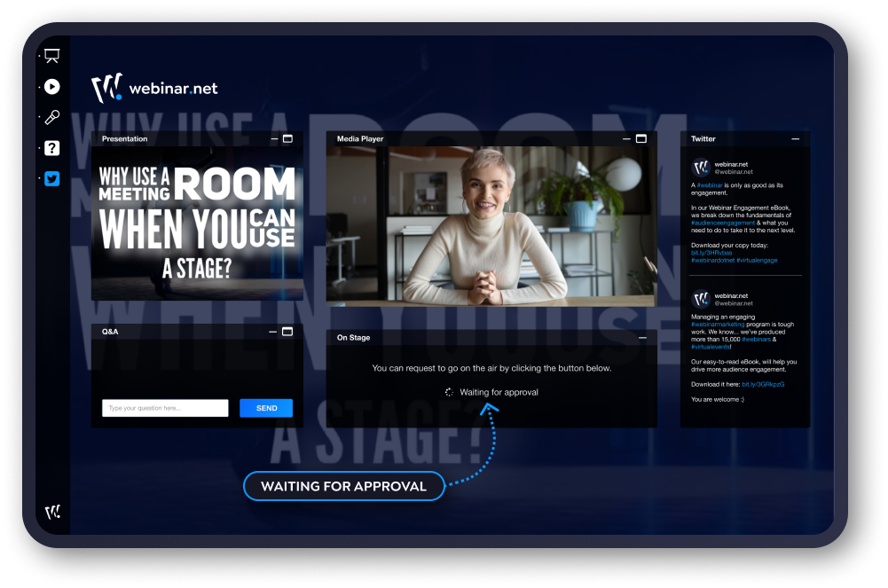888x588 pixels.
Task: Minimize the On Stage panel
Action: pyautogui.click(x=642, y=338)
